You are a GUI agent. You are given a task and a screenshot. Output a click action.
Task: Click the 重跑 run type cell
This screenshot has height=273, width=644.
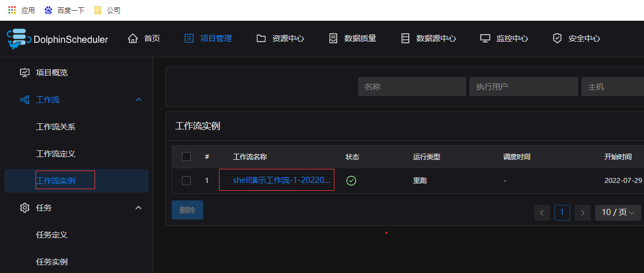click(x=420, y=181)
